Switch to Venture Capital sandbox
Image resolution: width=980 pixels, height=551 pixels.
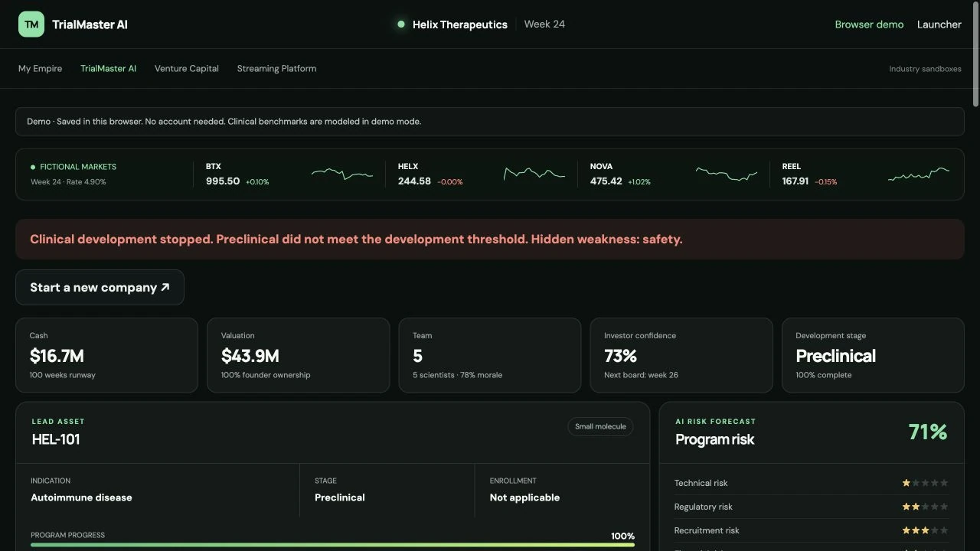(x=187, y=69)
